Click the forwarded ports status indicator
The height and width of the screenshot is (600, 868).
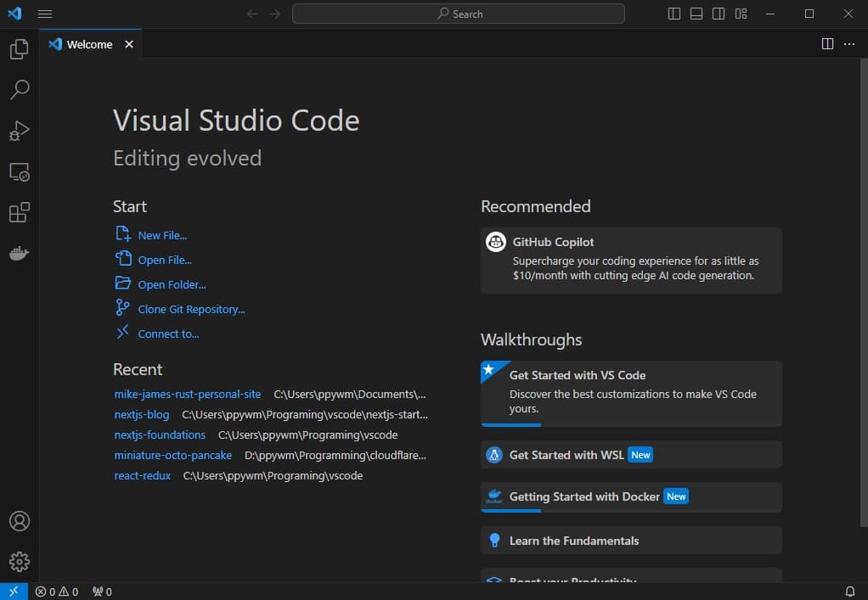click(x=103, y=592)
